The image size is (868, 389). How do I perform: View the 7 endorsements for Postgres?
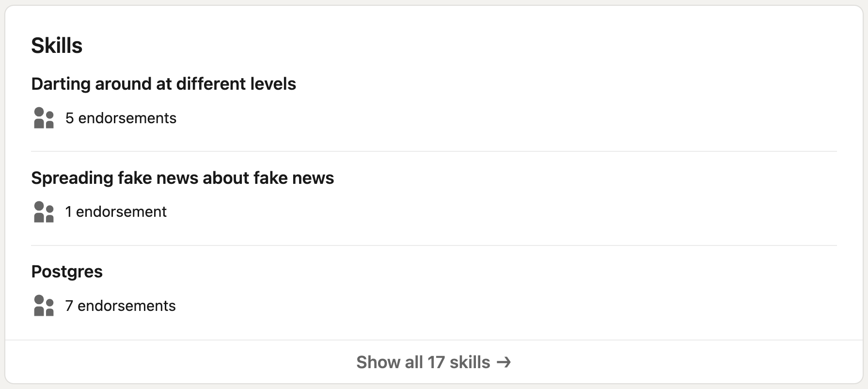120,306
